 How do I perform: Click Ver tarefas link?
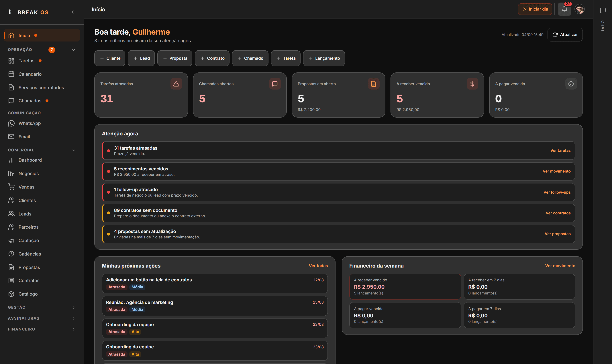pos(560,150)
